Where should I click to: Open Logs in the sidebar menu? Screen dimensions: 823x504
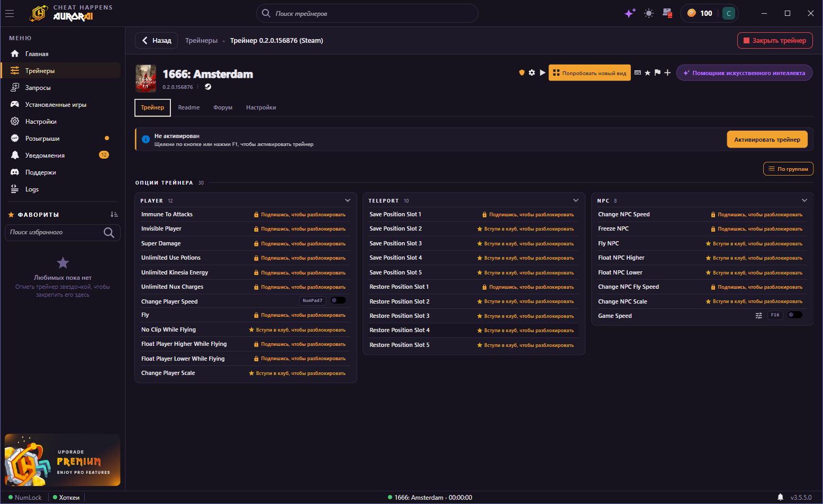pos(61,189)
